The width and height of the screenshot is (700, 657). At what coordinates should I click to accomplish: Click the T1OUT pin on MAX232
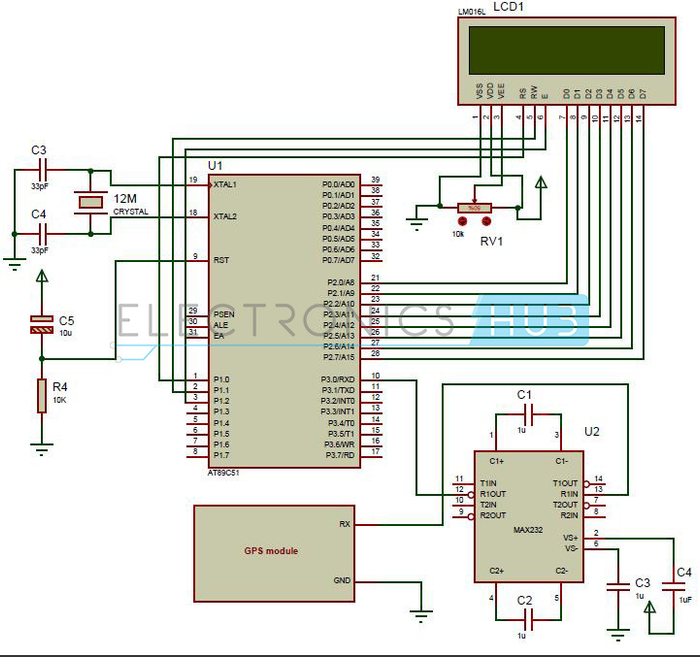coord(565,483)
